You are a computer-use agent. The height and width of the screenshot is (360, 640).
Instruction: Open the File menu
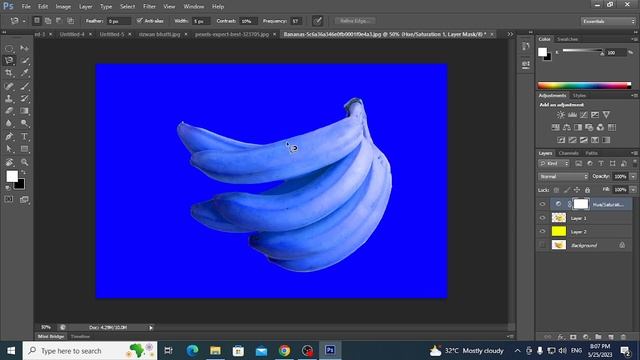26,7
